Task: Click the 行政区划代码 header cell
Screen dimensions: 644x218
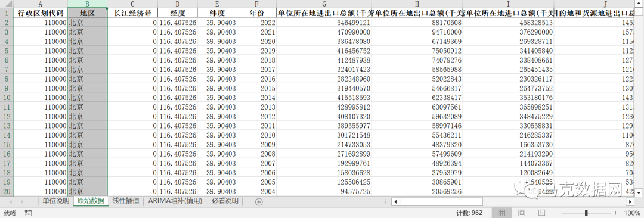Action: [41, 13]
